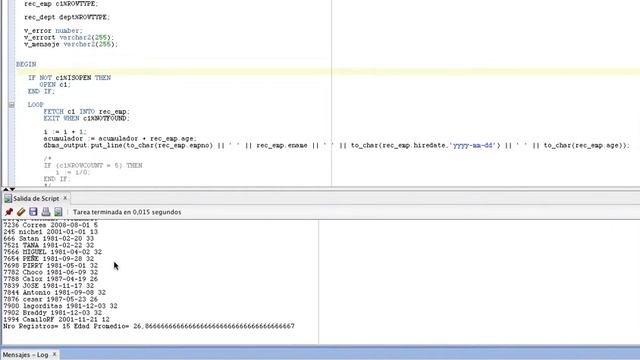The image size is (640, 360).
Task: Click output row '666 Satan 1981-02-20 33'
Action: pyautogui.click(x=49, y=239)
